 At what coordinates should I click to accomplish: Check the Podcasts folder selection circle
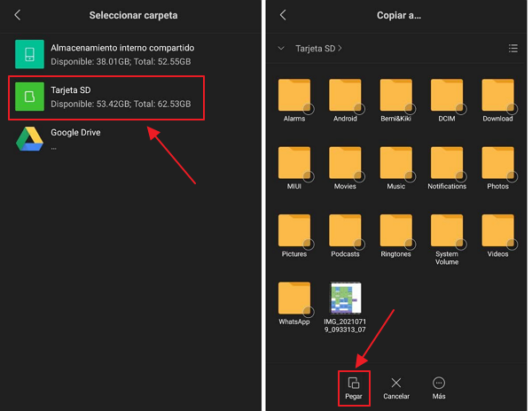[359, 244]
